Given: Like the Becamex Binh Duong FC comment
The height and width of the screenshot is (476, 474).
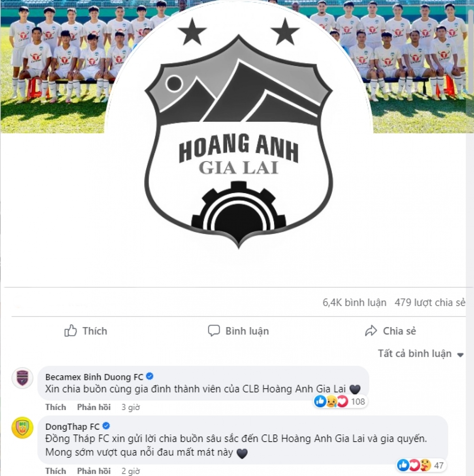Looking at the screenshot, I should pyautogui.click(x=56, y=407).
